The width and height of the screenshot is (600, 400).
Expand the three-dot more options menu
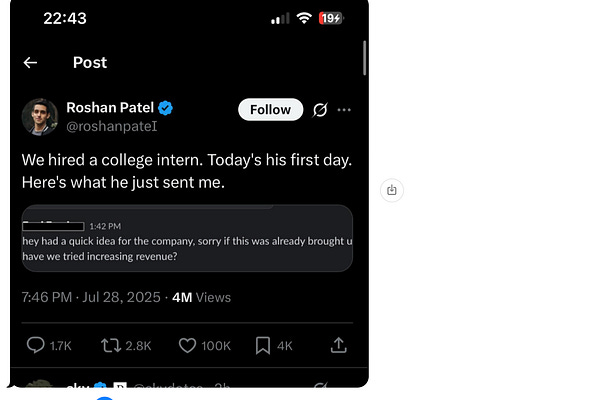coord(344,110)
